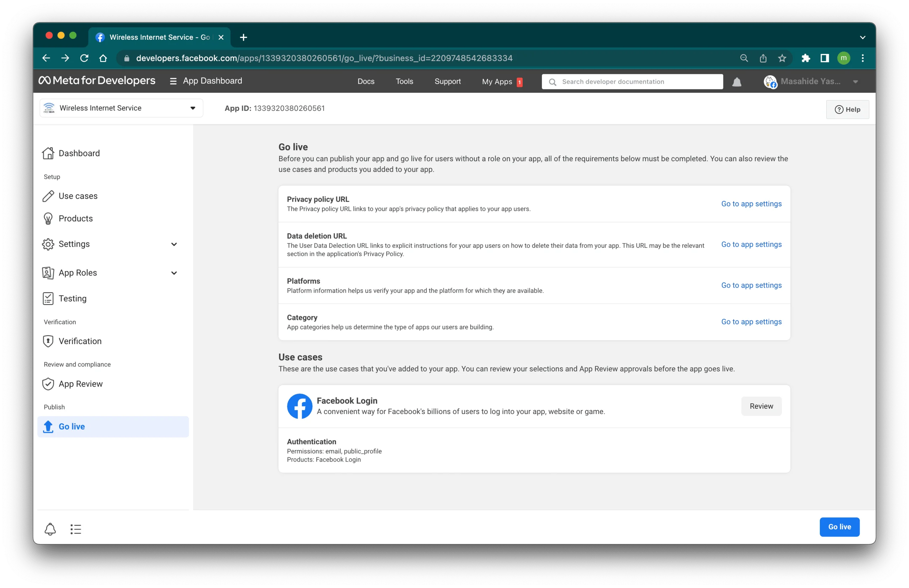The width and height of the screenshot is (909, 588).
Task: Open the Masahide account dropdown arrow
Action: (855, 82)
